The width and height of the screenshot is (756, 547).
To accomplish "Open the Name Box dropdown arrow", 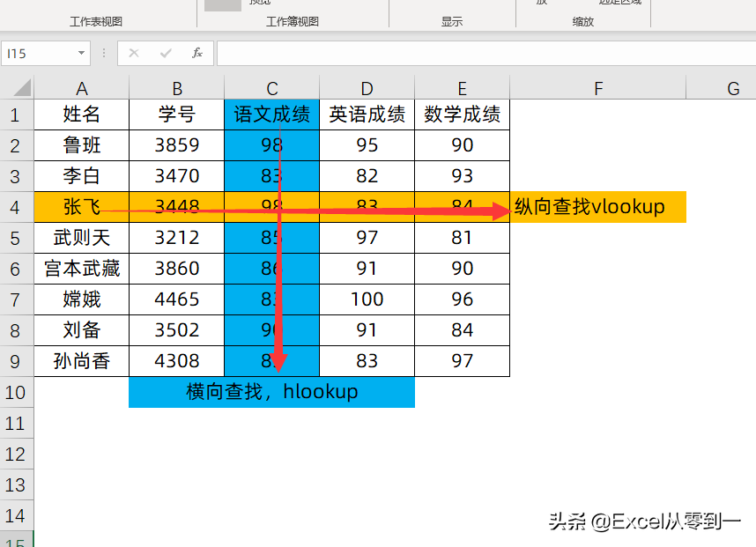I will (x=82, y=53).
